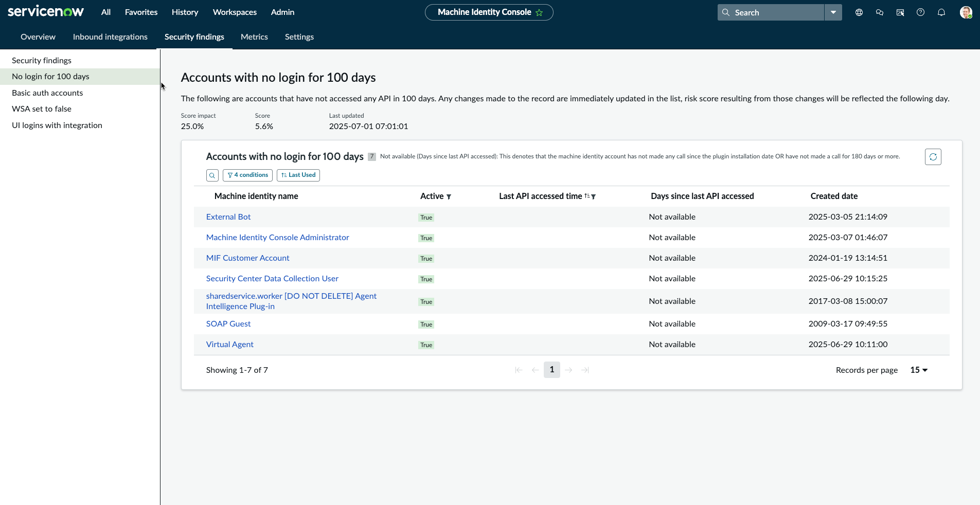Open the 4 conditions filter

click(x=247, y=175)
